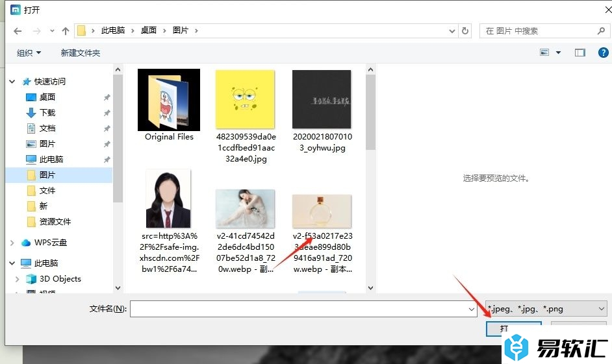
Task: Click 此电脑 in the address breadcrumb
Action: click(113, 30)
